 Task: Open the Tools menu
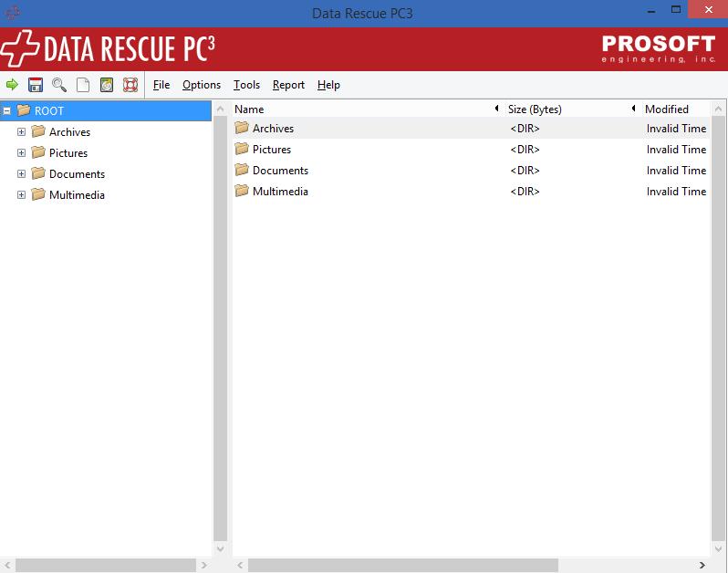246,85
